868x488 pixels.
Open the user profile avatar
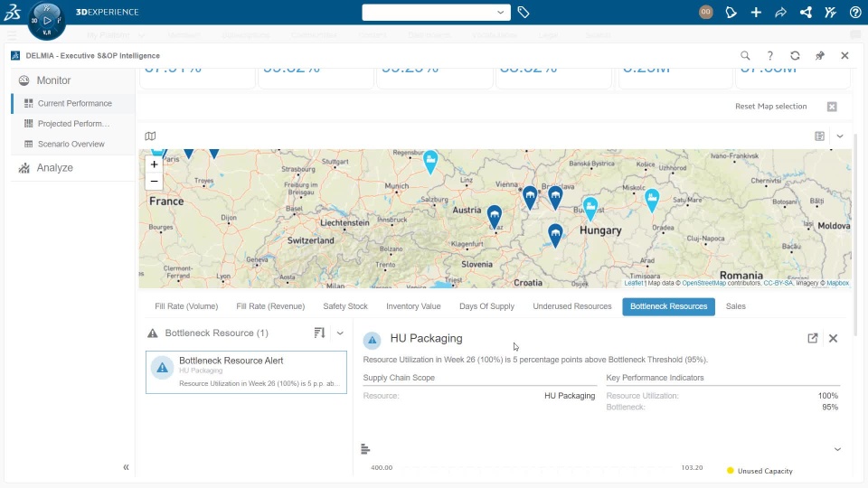pos(706,12)
